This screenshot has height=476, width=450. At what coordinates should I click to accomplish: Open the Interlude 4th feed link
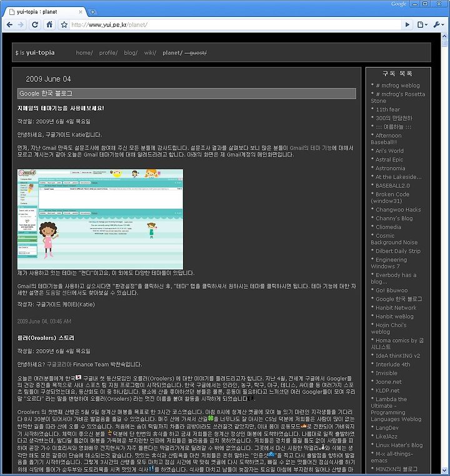[393, 364]
